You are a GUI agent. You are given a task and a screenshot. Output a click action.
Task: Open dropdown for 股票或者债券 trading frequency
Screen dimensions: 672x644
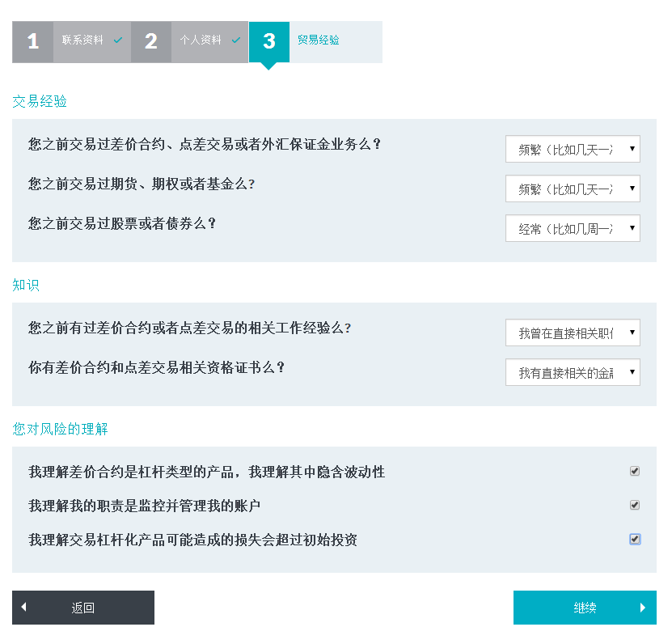coord(573,228)
